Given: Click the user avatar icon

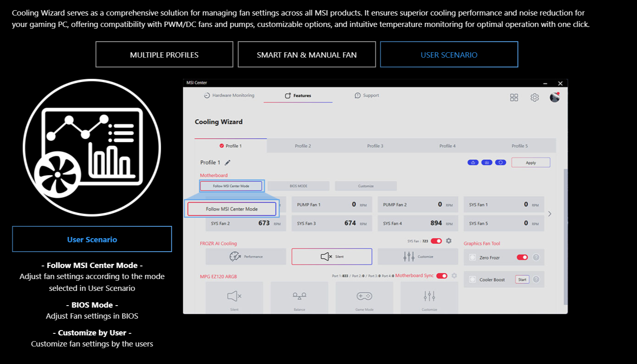Looking at the screenshot, I should [554, 97].
